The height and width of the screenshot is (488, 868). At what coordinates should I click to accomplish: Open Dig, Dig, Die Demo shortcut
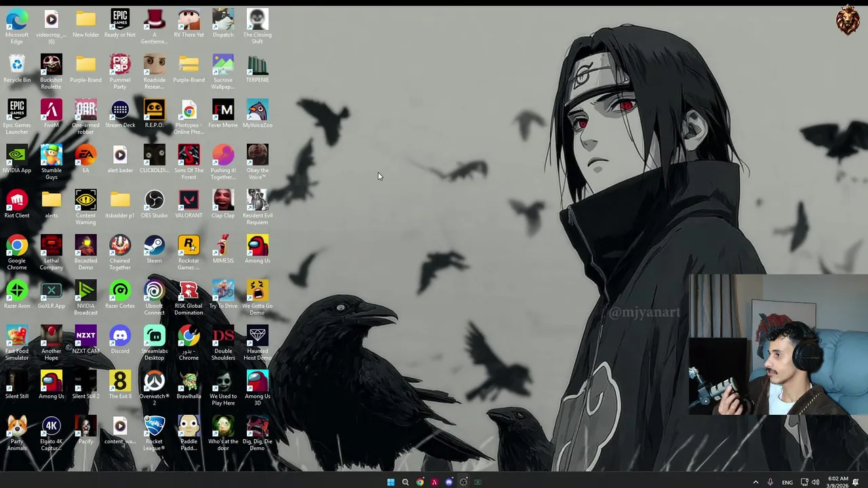pyautogui.click(x=258, y=433)
